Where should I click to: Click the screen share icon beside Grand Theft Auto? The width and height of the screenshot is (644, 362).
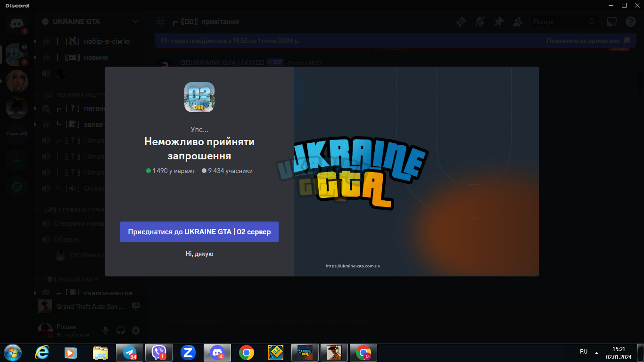[x=136, y=306]
